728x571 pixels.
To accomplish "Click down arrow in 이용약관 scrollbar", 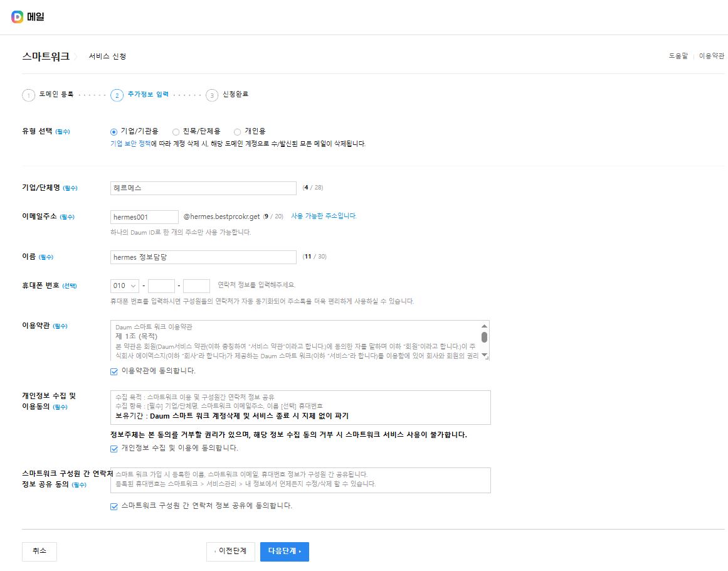I will (x=484, y=355).
